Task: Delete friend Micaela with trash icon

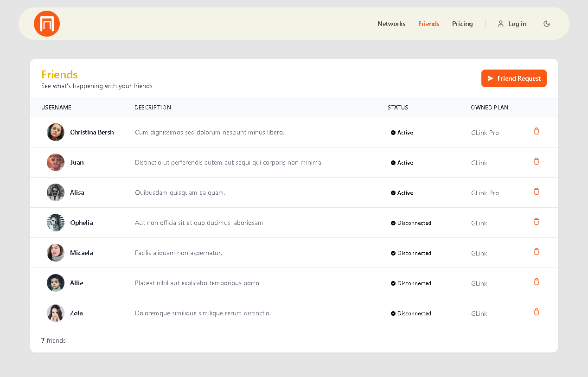Action: tap(537, 252)
